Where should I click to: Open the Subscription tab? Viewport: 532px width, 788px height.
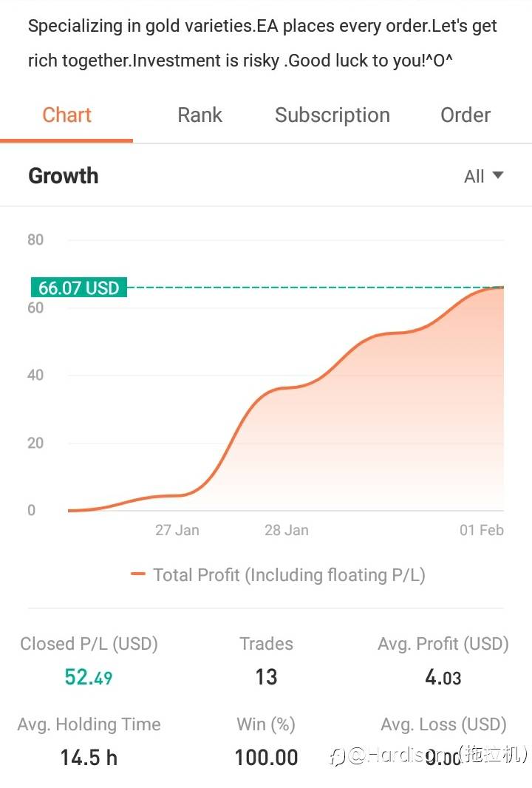tap(332, 115)
